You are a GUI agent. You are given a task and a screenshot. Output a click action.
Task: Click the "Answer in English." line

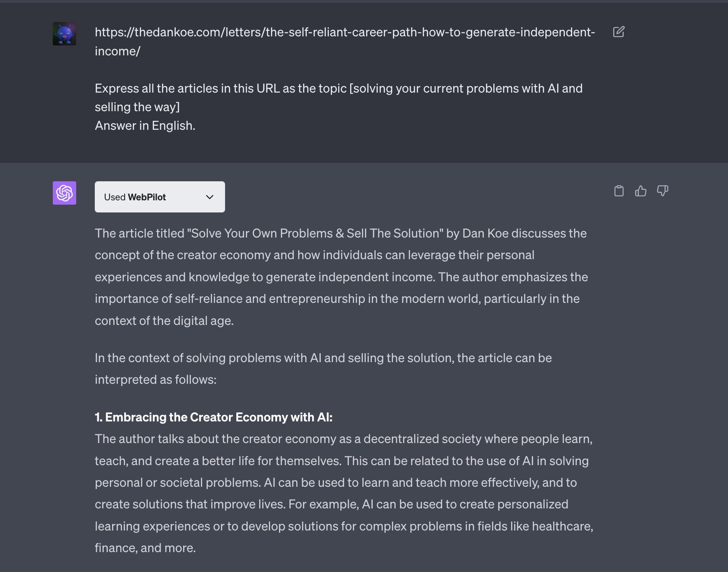(145, 125)
